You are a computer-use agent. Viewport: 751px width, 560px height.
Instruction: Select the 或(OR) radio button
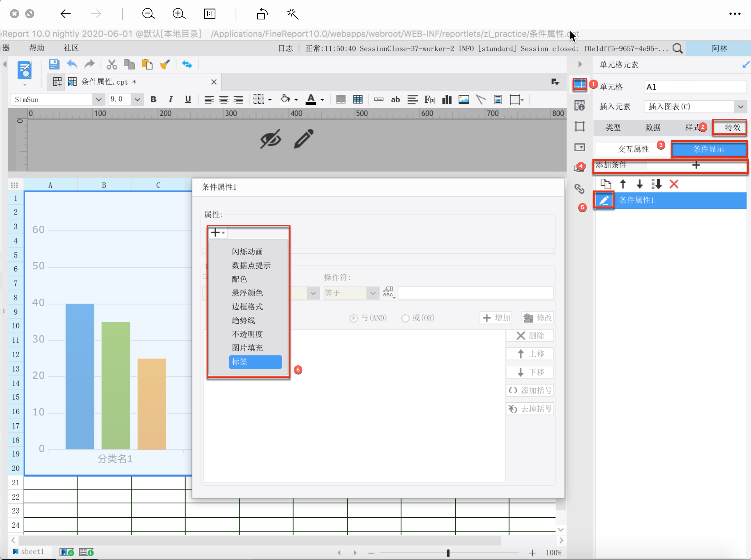(x=405, y=318)
